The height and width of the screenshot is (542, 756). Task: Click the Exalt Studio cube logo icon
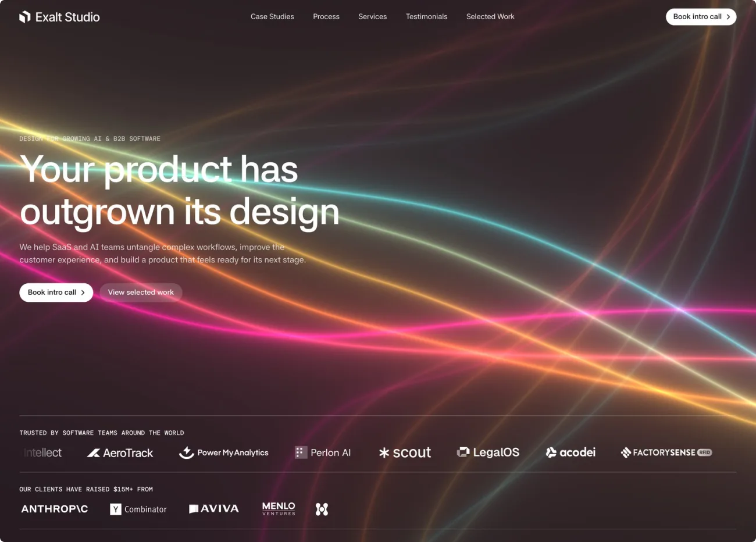tap(25, 17)
